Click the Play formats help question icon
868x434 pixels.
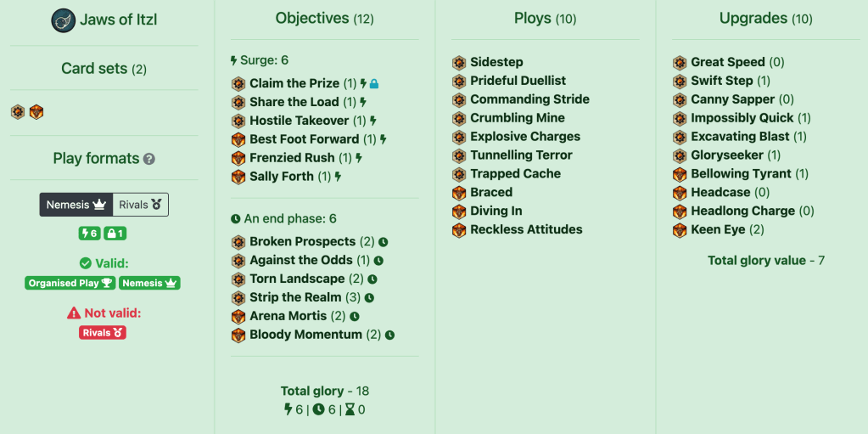click(x=149, y=159)
